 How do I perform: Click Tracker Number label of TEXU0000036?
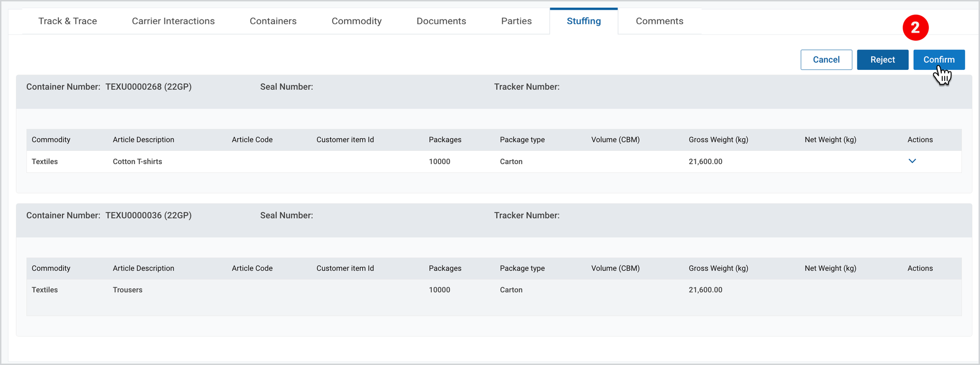coord(527,215)
